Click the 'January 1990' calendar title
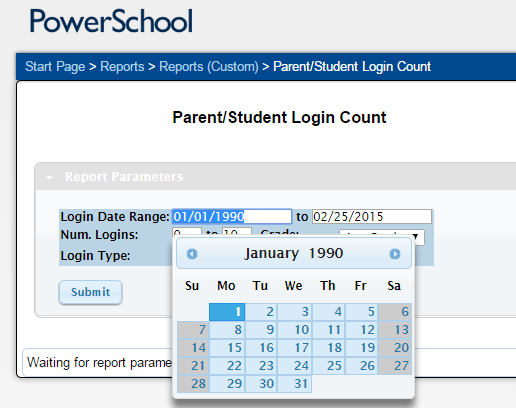Viewport: 516px width, 408px height. point(294,254)
